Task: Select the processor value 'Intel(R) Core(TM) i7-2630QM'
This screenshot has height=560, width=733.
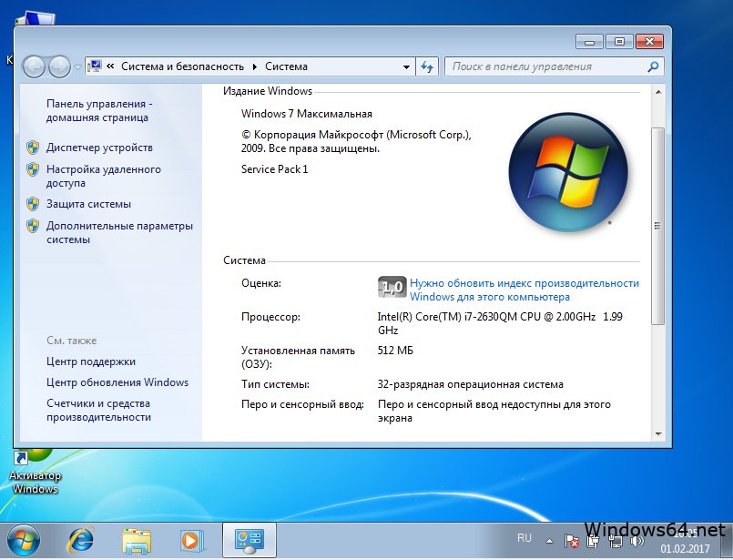Action: pyautogui.click(x=447, y=317)
